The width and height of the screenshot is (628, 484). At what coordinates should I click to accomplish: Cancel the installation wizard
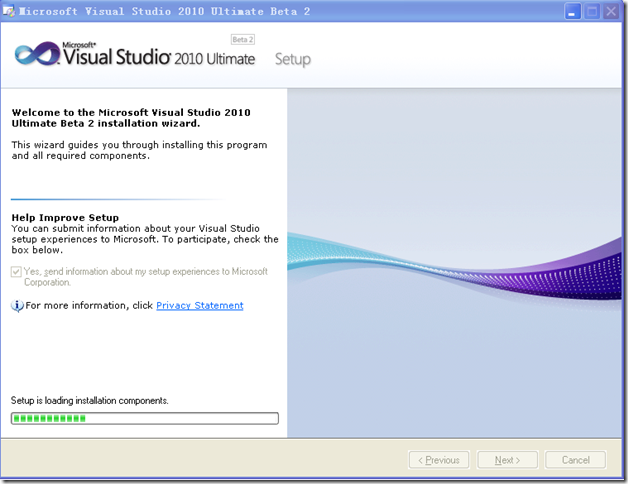[x=575, y=460]
